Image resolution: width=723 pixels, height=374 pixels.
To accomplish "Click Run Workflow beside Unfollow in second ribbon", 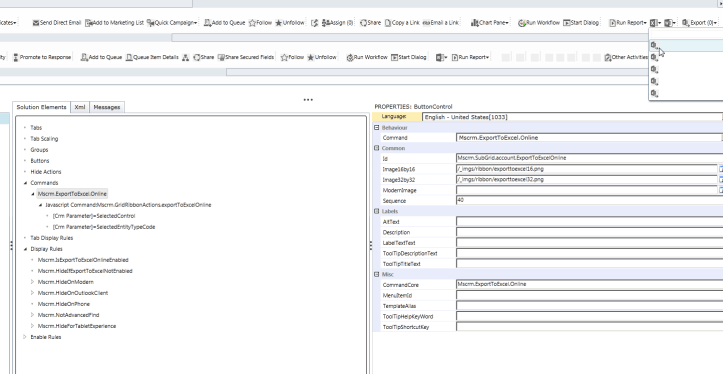I will pos(367,57).
